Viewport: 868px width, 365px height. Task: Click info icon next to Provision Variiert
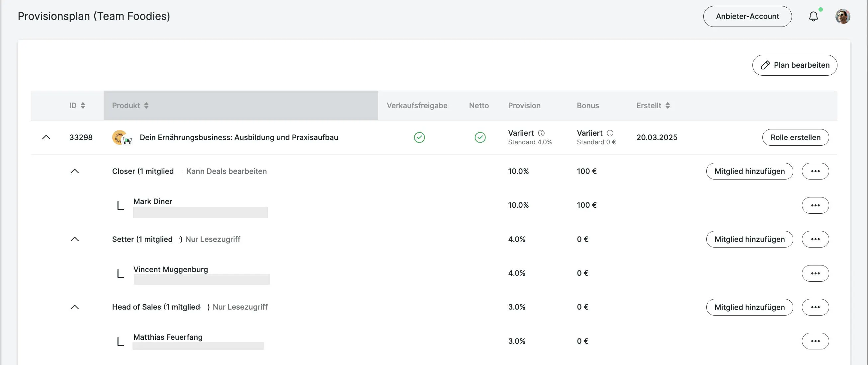point(541,133)
